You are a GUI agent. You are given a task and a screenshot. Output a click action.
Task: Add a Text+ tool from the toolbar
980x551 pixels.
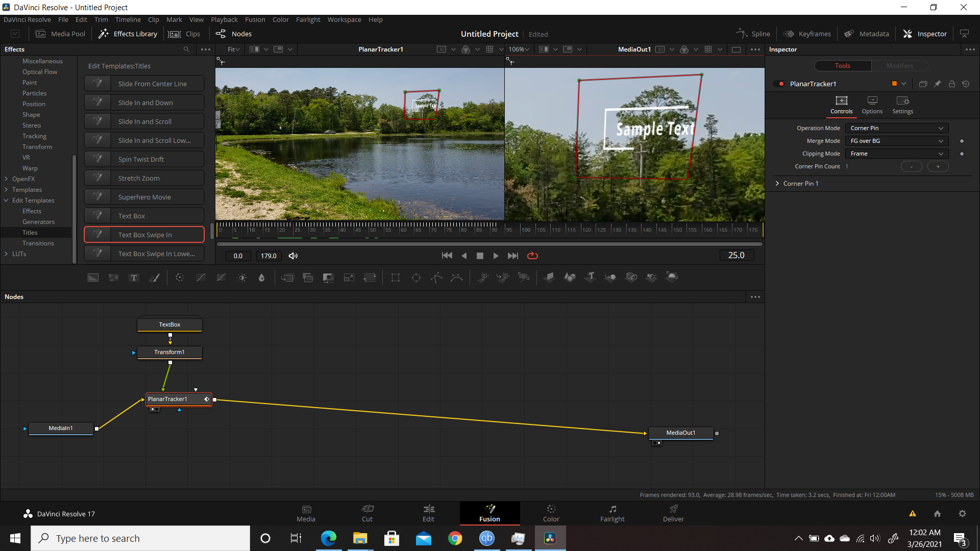pyautogui.click(x=134, y=278)
